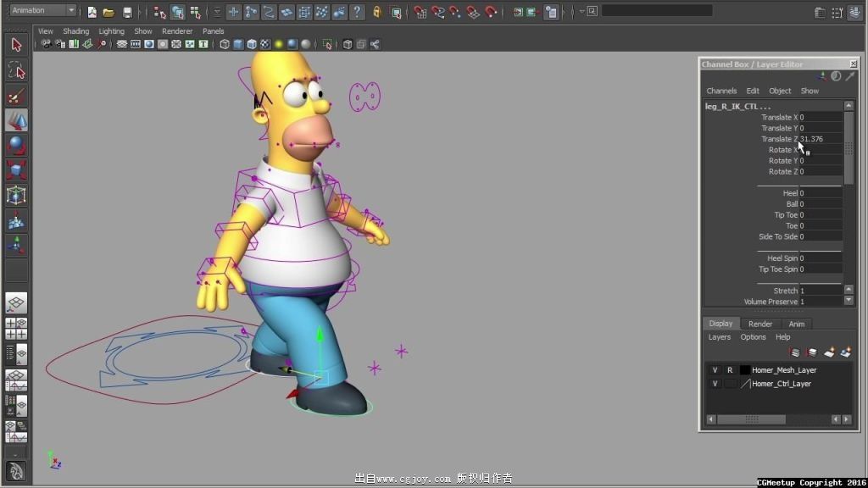Toggle the wireframe cube display mode

click(x=224, y=44)
